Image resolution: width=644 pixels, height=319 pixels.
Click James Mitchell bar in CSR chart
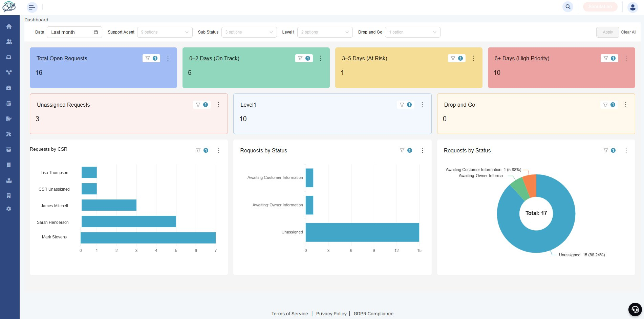109,205
